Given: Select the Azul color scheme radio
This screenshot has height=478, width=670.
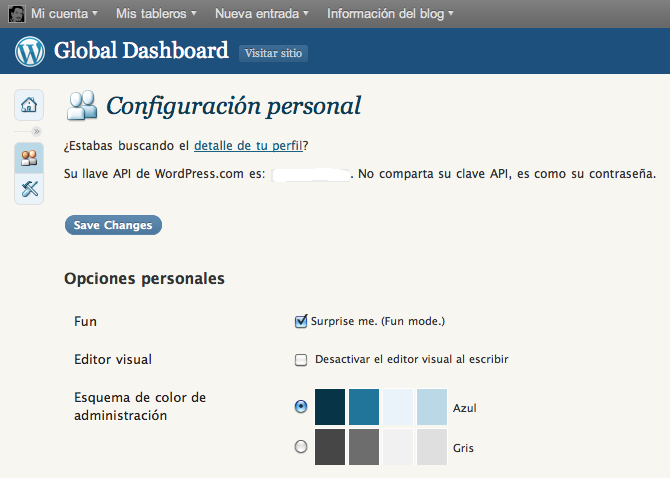Looking at the screenshot, I should [301, 406].
